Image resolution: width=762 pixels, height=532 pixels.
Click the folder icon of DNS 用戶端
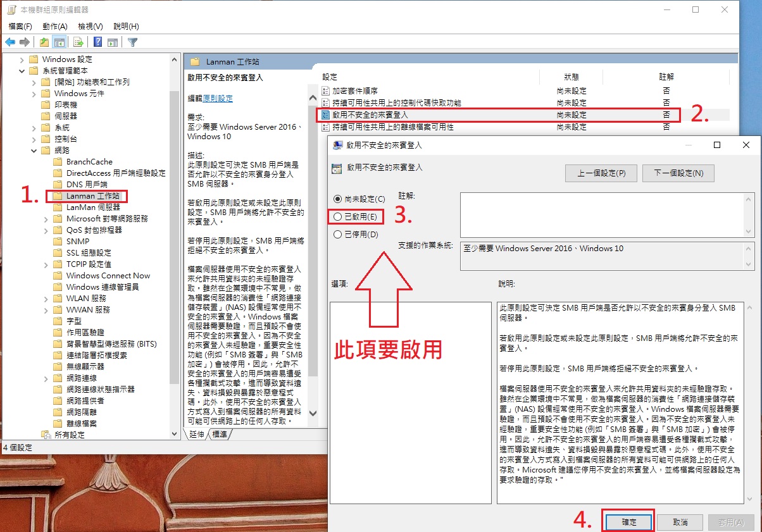(x=59, y=184)
